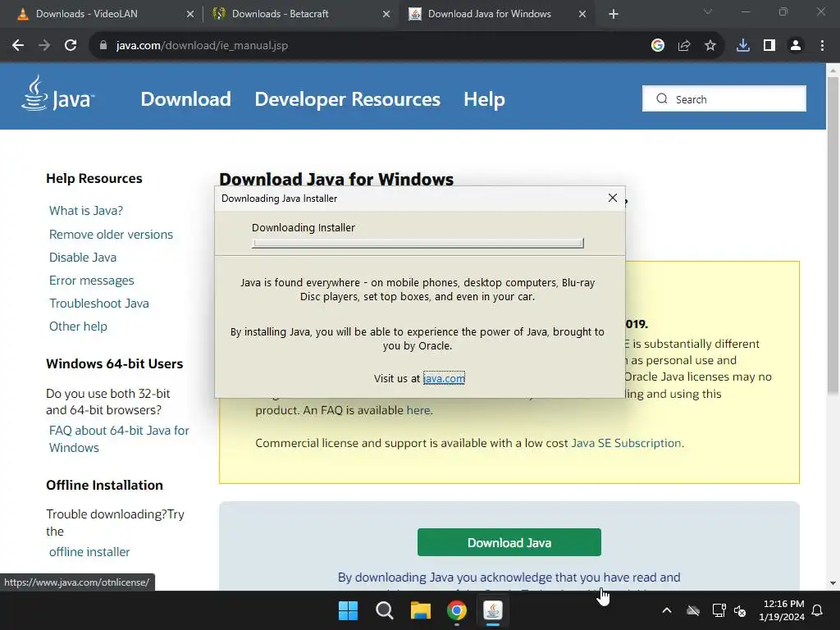Toggle the Chrome side panel icon

point(769,46)
